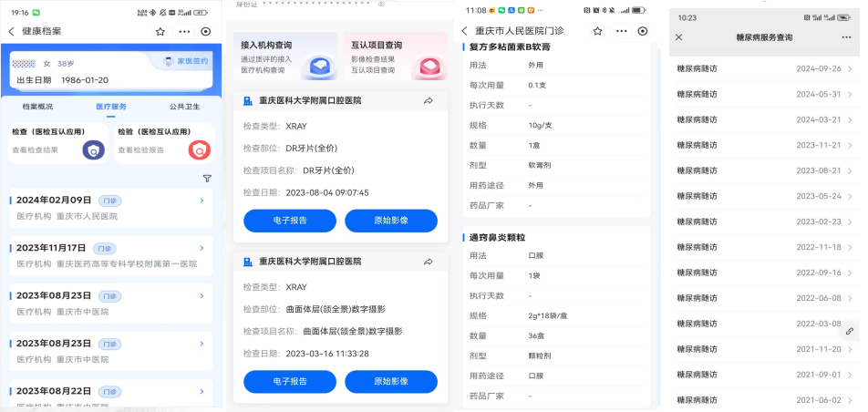Tap back arrow beside 重庆市人民医院门诊 title

tap(465, 31)
